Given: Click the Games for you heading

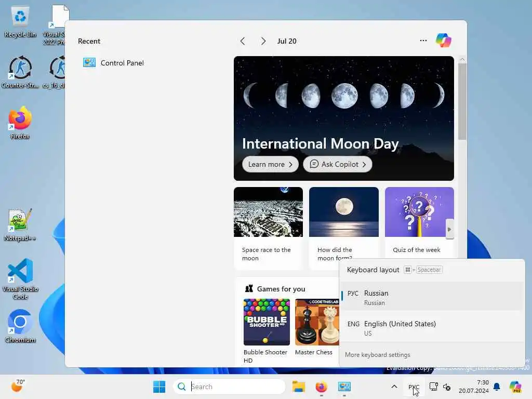Looking at the screenshot, I should tap(281, 289).
